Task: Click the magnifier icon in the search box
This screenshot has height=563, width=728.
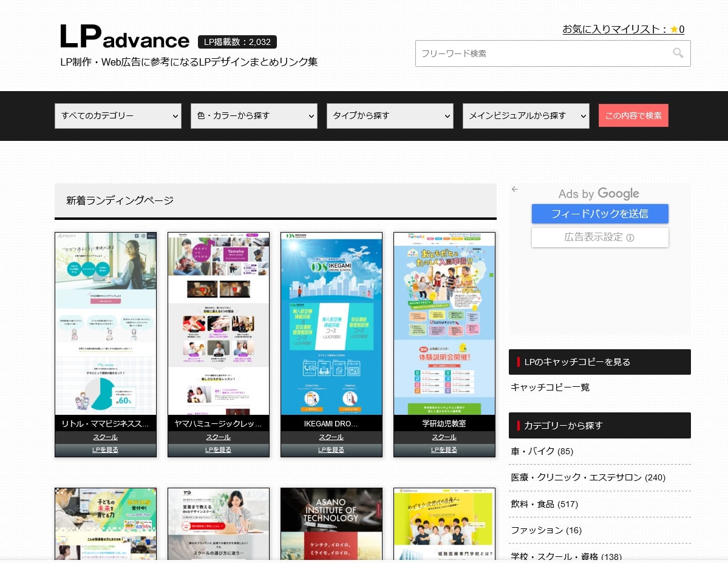Action: coord(678,53)
